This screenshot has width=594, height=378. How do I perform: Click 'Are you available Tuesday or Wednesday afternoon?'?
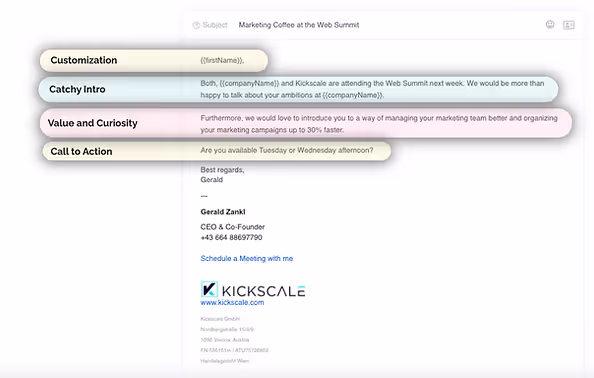pyautogui.click(x=287, y=150)
